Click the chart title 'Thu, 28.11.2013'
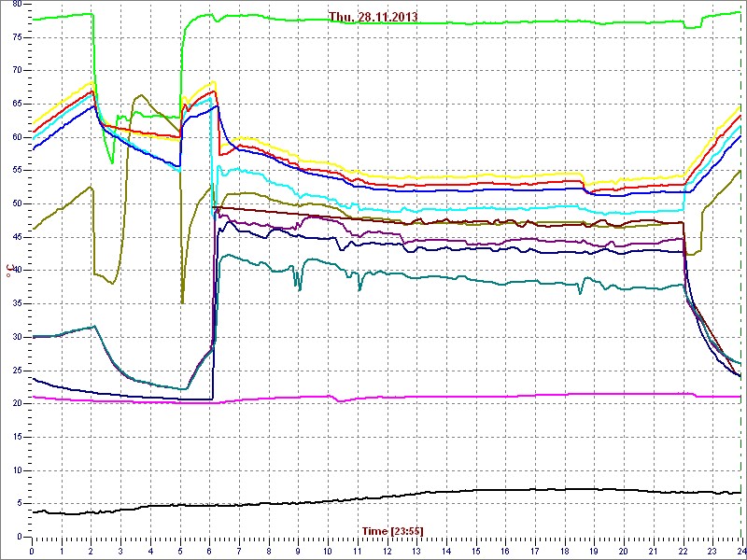The height and width of the screenshot is (560, 747). pyautogui.click(x=373, y=17)
